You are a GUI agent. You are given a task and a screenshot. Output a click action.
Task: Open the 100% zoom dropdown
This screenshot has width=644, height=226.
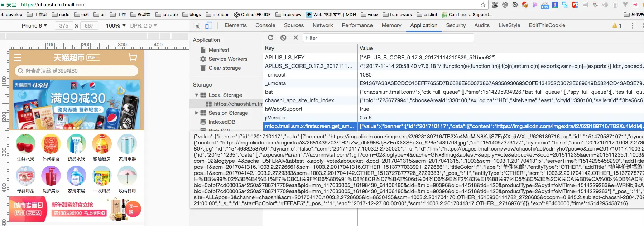(x=116, y=26)
